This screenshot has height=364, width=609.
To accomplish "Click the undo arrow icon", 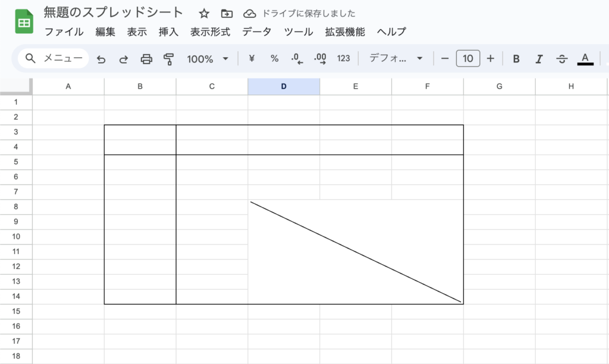I will tap(101, 59).
